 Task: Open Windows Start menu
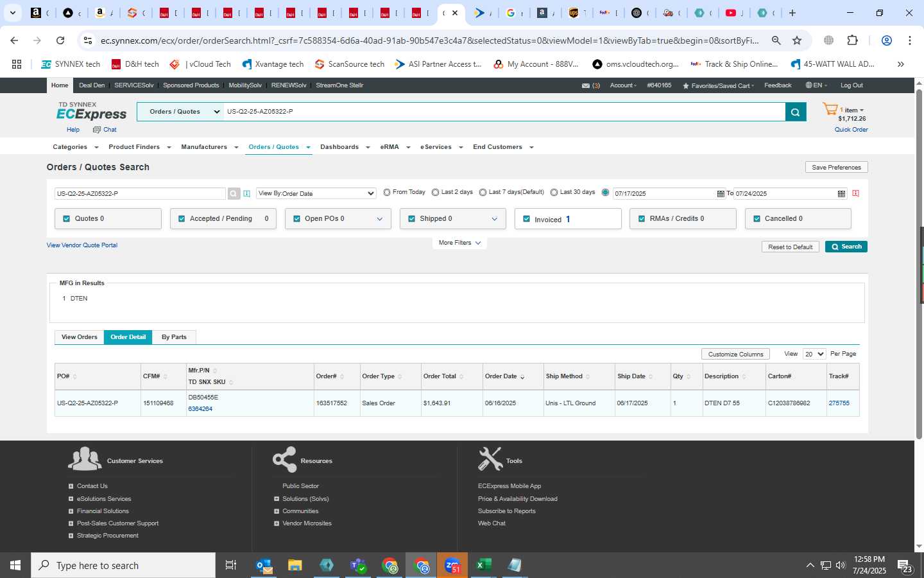click(15, 565)
